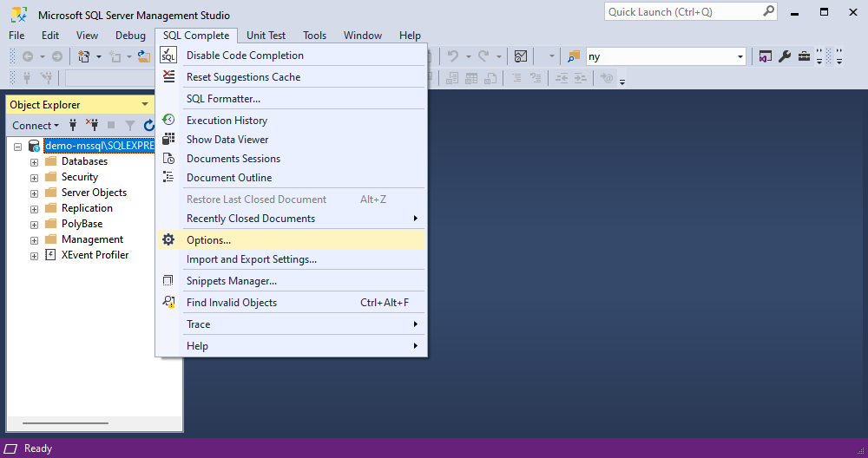Collapse the demo-mssql server node

click(17, 147)
